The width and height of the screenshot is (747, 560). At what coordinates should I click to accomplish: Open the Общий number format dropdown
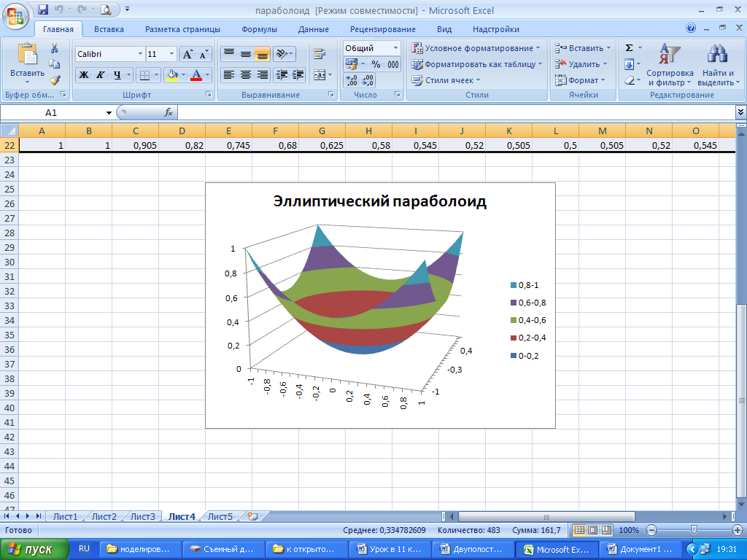pyautogui.click(x=395, y=48)
